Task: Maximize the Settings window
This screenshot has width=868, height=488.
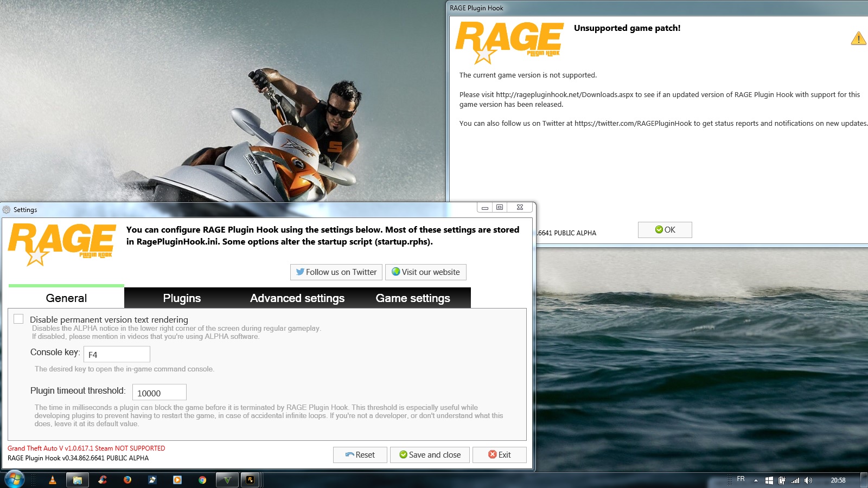Action: coord(500,207)
